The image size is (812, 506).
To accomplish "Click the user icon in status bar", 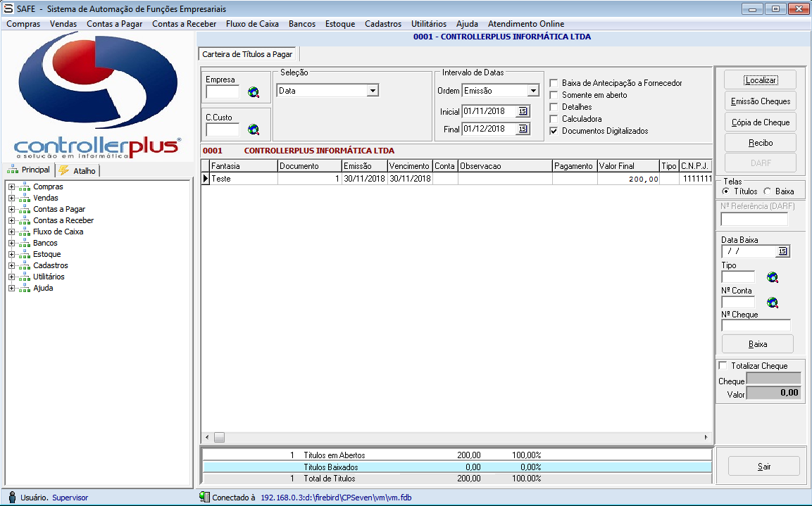I will (x=13, y=498).
